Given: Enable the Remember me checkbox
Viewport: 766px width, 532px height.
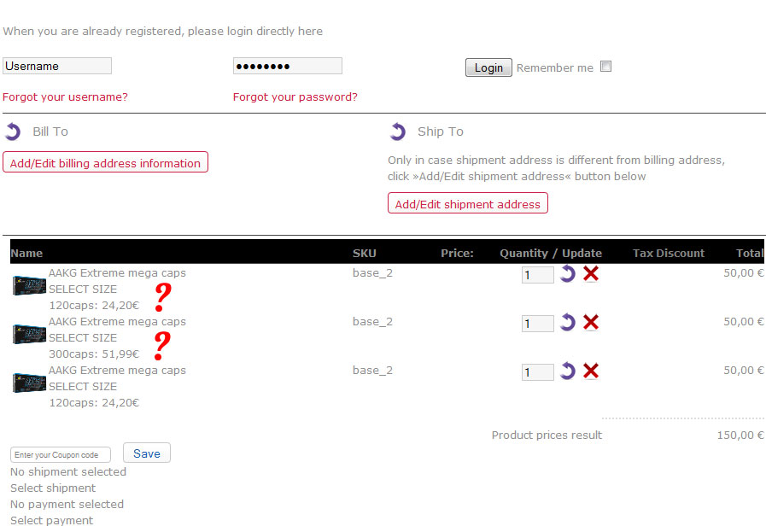Looking at the screenshot, I should point(606,67).
